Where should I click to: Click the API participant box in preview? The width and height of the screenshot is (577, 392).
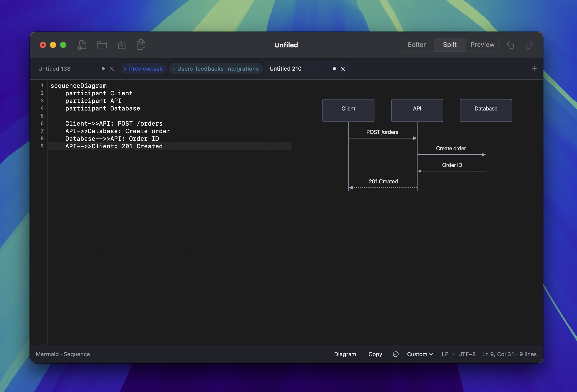[x=417, y=110]
